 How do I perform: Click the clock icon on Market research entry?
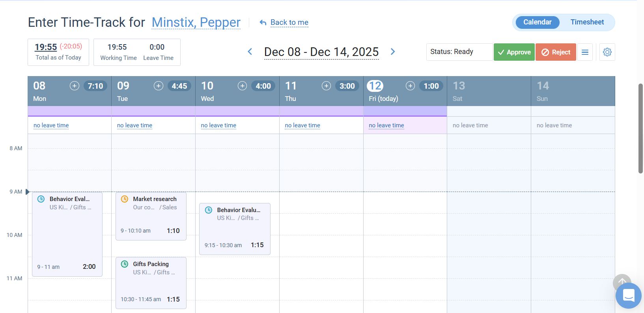pyautogui.click(x=125, y=199)
